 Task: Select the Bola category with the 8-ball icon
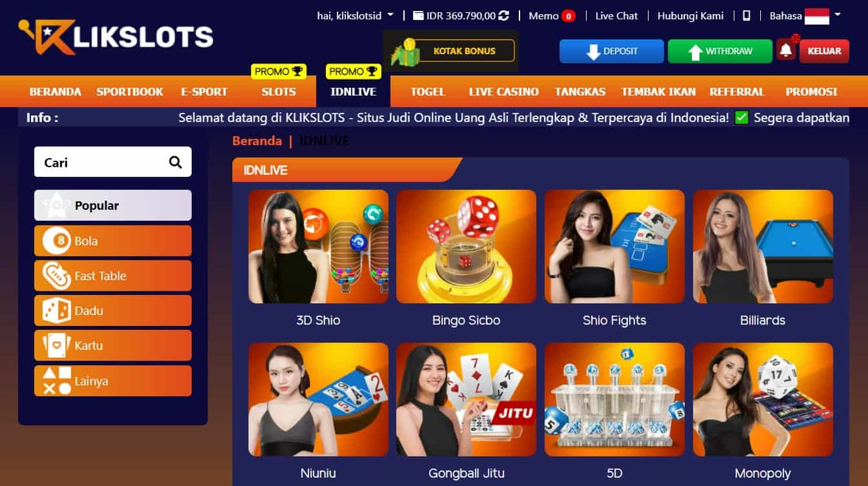(x=113, y=241)
